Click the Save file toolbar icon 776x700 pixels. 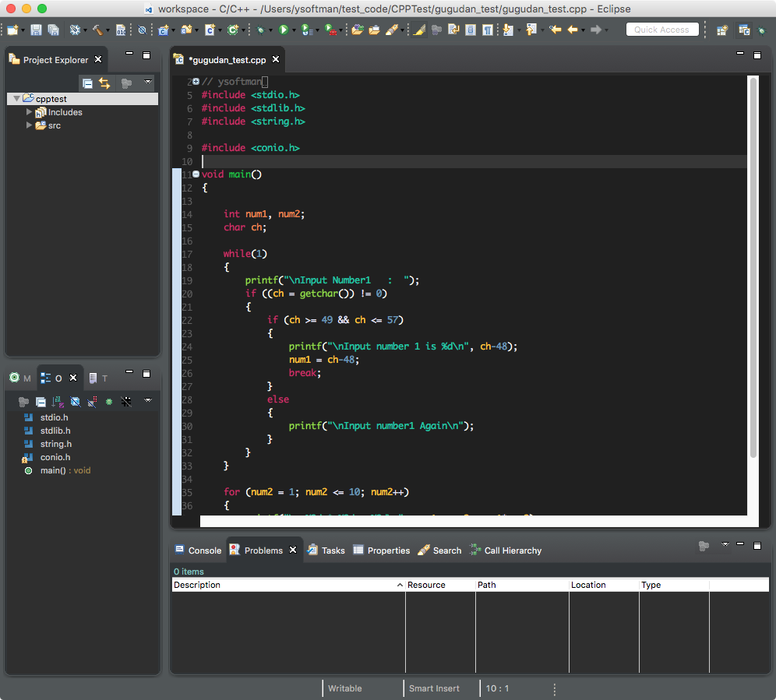pos(36,30)
